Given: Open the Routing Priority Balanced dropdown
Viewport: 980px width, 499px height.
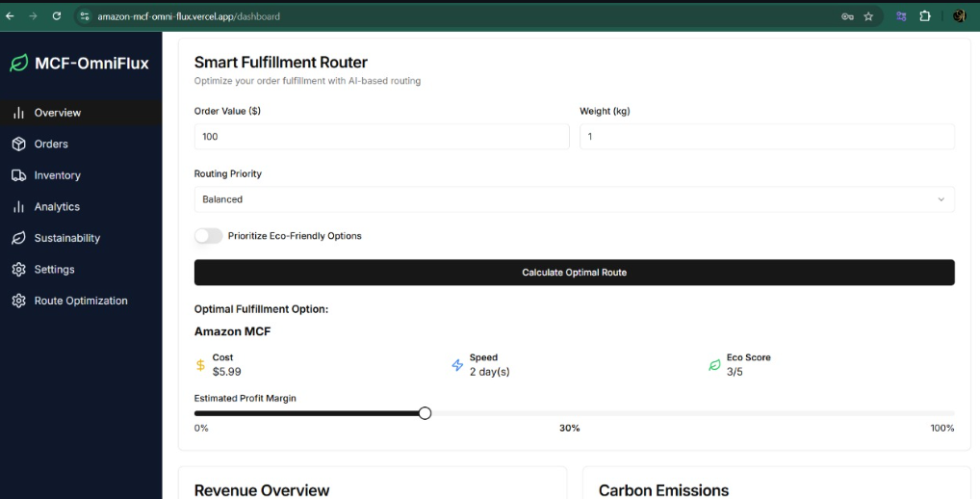Looking at the screenshot, I should coord(575,199).
